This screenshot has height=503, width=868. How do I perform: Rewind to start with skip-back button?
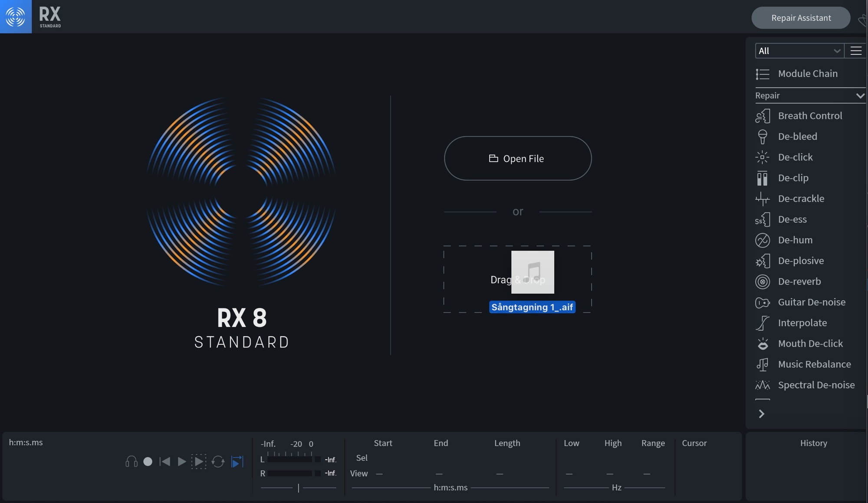point(165,461)
